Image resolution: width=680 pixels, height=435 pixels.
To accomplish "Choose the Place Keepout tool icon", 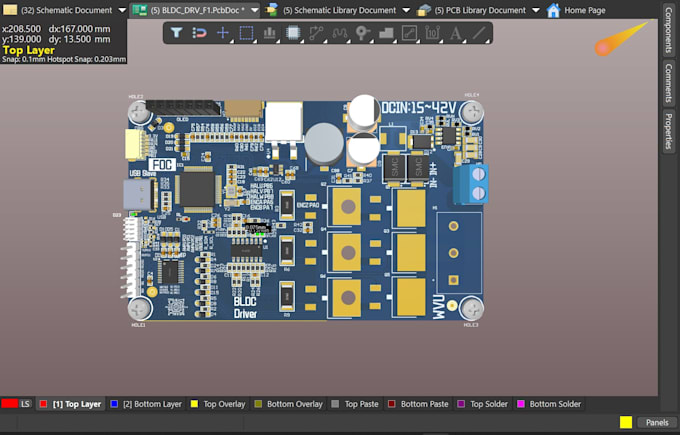I will [x=409, y=33].
